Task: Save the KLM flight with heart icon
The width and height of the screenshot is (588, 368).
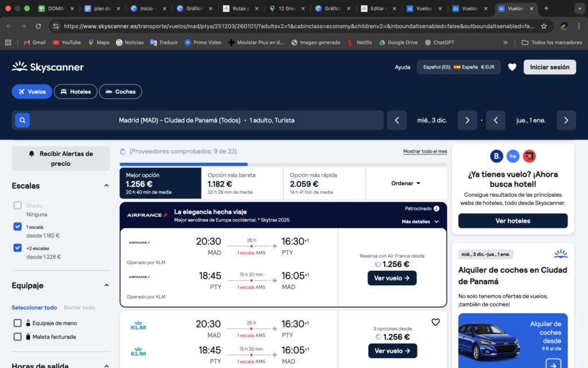Action: tap(435, 322)
